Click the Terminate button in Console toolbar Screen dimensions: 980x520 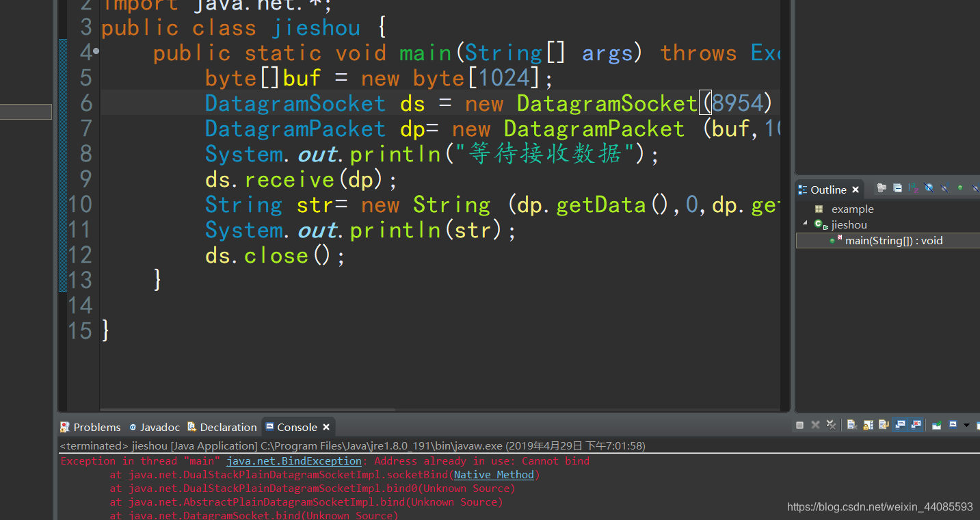[800, 425]
